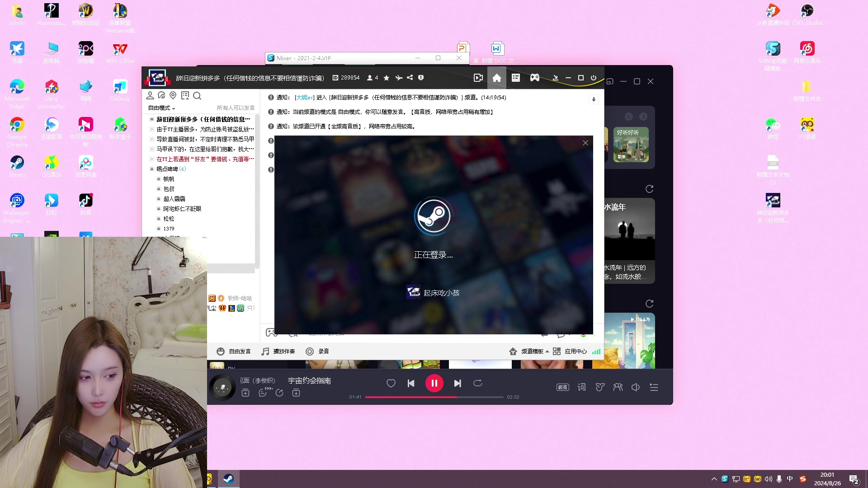Add song to collection icon under title
The height and width of the screenshot is (488, 868).
pos(245,393)
